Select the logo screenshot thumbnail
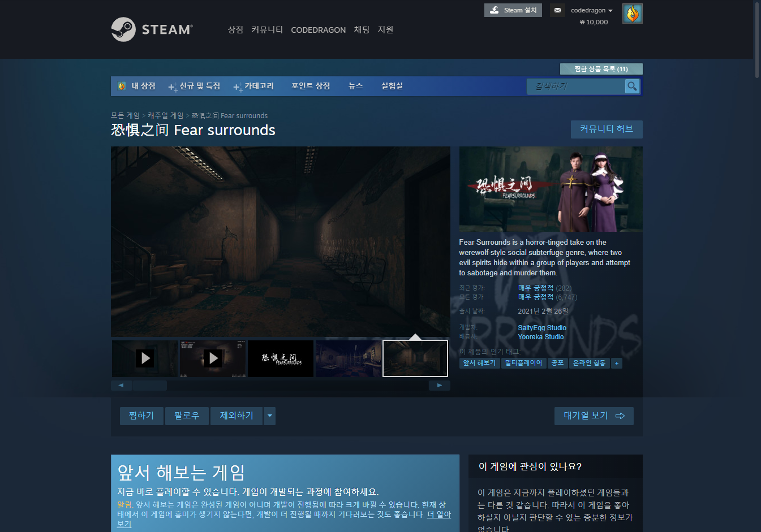The height and width of the screenshot is (532, 761). coord(281,358)
